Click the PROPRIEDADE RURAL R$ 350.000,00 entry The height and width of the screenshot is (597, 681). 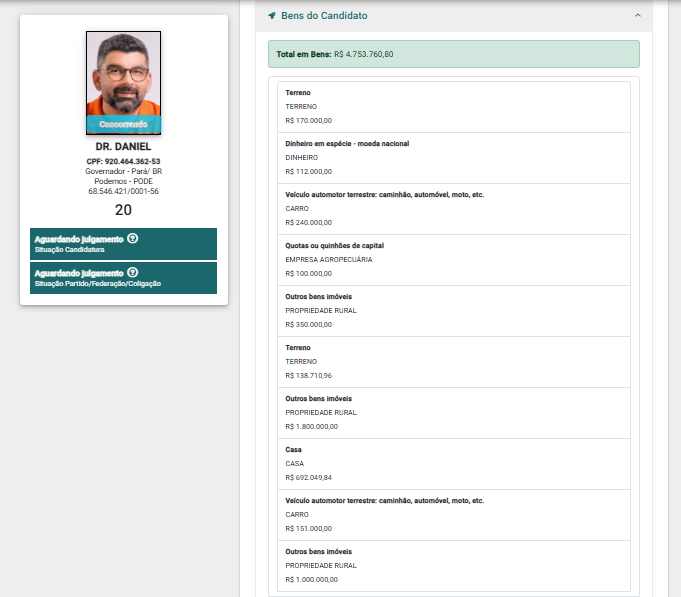454,311
